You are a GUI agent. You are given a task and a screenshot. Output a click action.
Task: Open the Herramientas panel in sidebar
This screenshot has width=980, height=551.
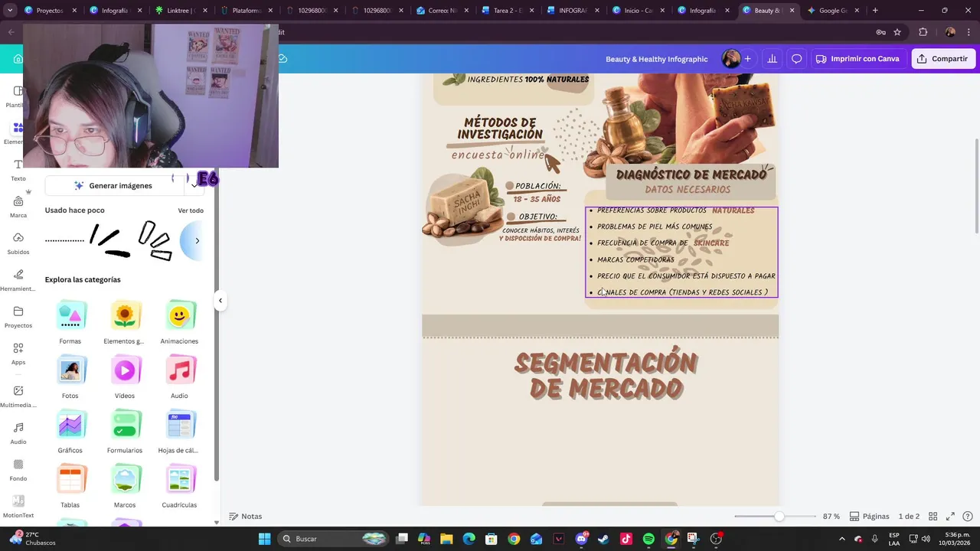coord(18,281)
